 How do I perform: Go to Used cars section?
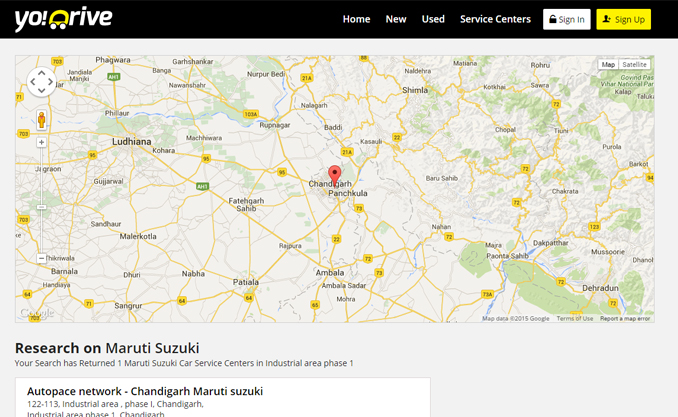pyautogui.click(x=433, y=19)
